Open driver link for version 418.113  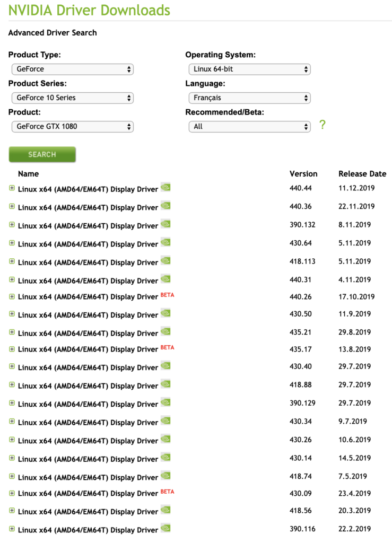pos(88,262)
